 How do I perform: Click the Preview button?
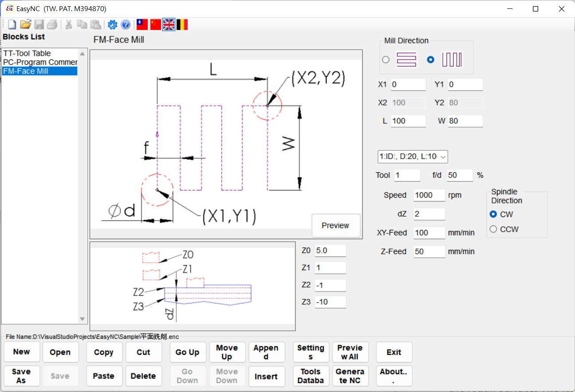coord(336,225)
